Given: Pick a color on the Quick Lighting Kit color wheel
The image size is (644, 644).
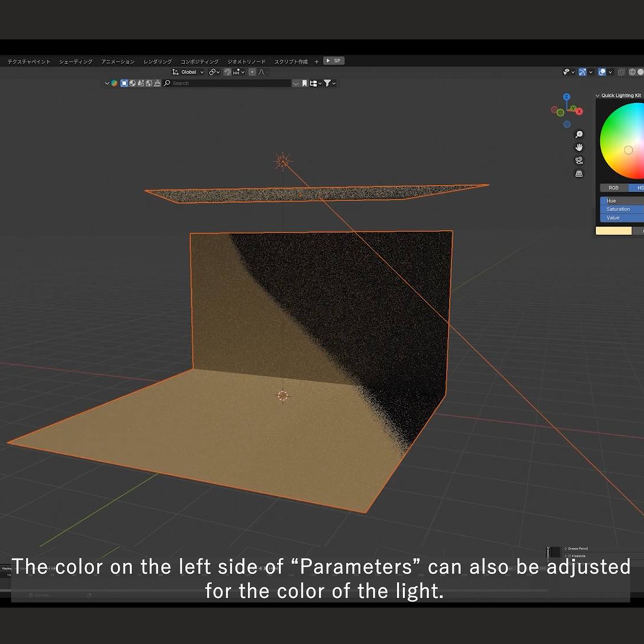Looking at the screenshot, I should click(x=626, y=142).
